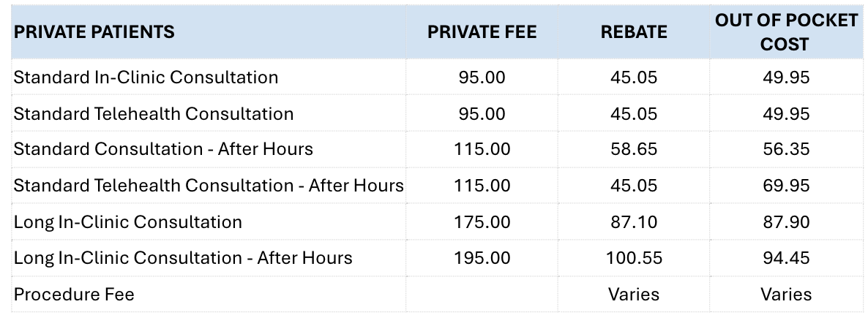
Task: Select the 56.35 out of pocket cell
Action: tap(786, 149)
